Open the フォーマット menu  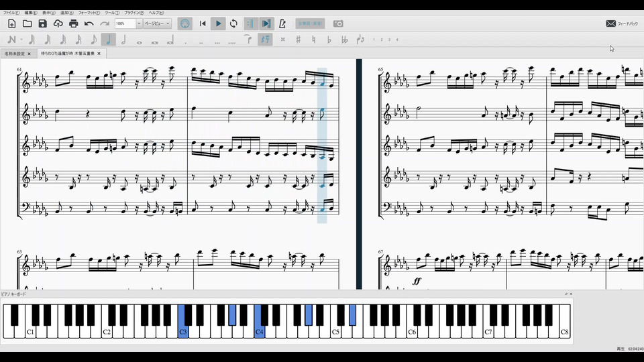[89, 13]
